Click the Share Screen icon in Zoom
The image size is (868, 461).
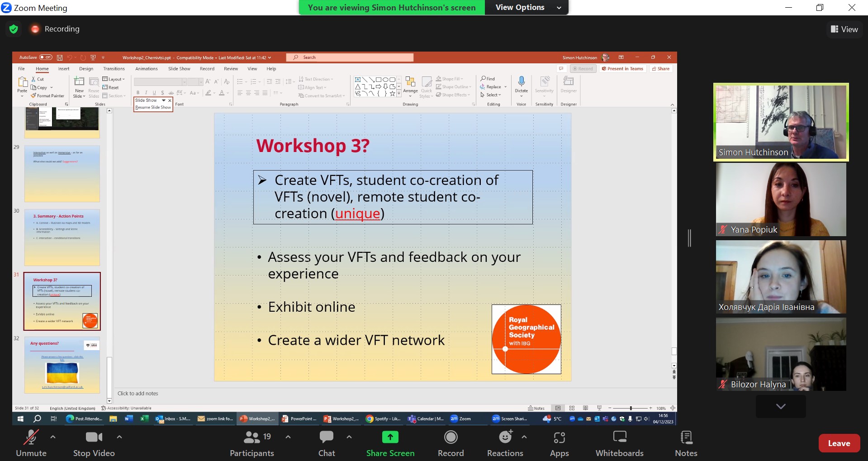click(x=390, y=437)
